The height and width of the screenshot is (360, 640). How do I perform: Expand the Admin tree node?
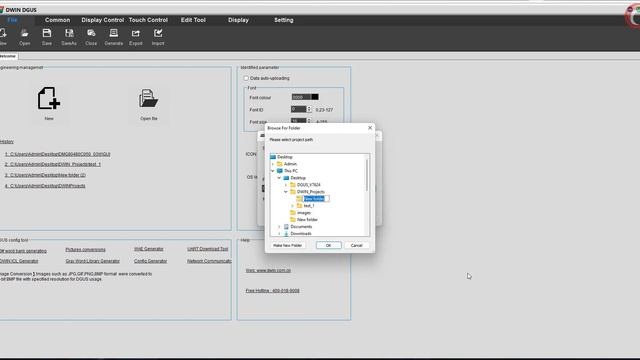coord(273,164)
